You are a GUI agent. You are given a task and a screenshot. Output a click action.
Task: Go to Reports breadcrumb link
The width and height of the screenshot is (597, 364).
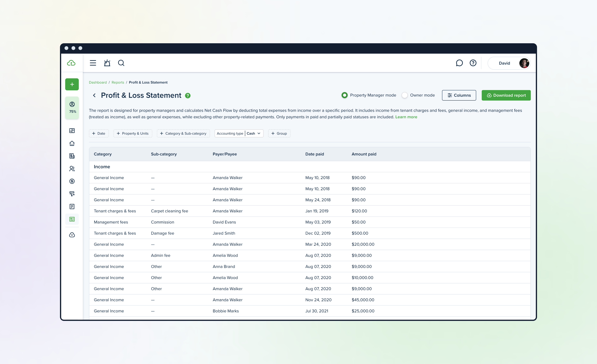[x=118, y=82]
